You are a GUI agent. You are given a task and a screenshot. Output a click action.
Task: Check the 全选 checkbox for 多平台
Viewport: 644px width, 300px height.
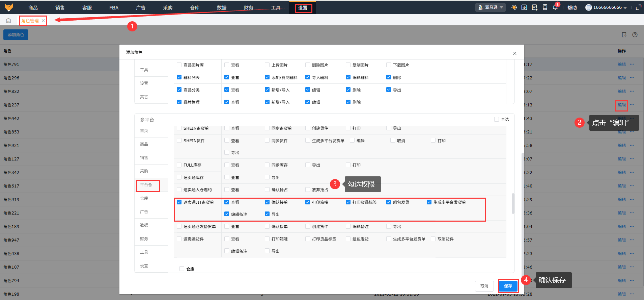(497, 119)
